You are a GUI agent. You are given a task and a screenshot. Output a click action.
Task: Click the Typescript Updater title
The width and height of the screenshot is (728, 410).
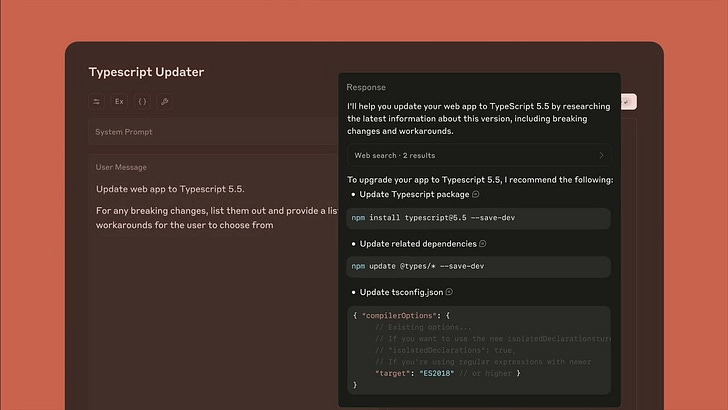tap(146, 72)
